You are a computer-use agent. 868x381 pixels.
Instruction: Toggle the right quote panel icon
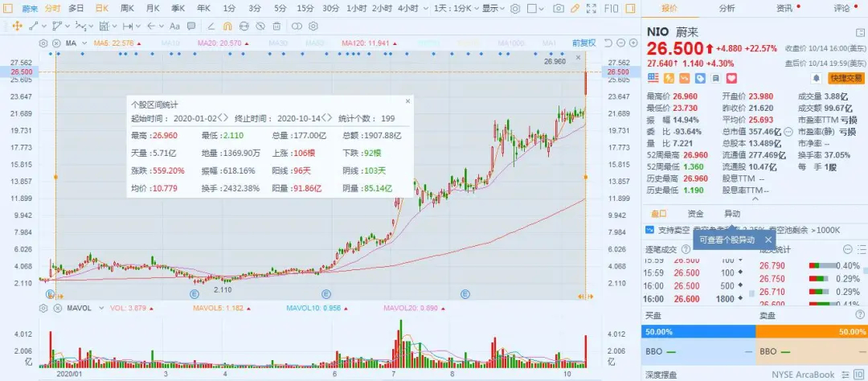pyautogui.click(x=630, y=8)
